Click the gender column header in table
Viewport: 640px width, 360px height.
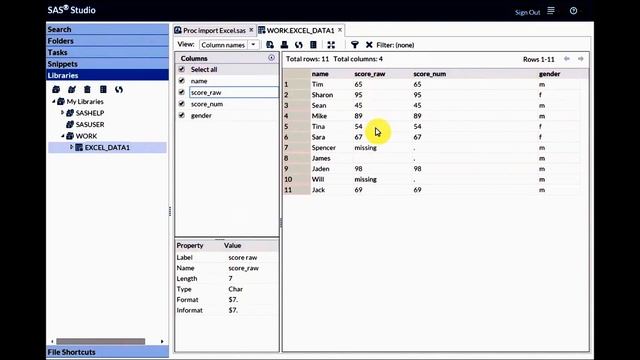click(x=549, y=74)
